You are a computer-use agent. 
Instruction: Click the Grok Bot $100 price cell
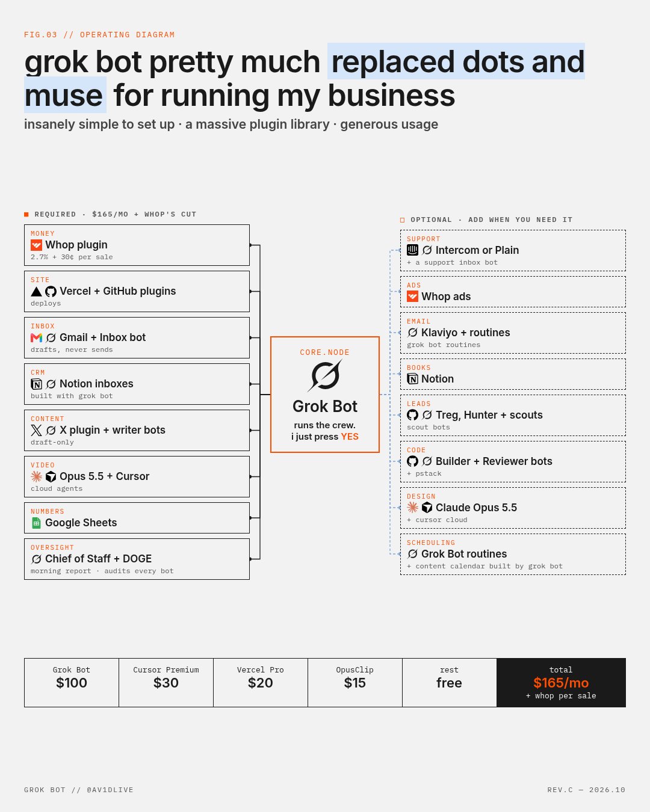point(72,683)
